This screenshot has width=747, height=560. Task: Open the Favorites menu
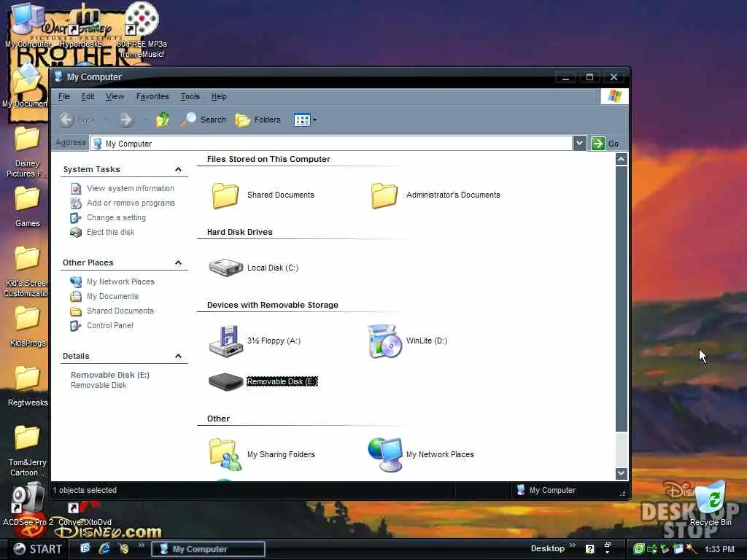tap(152, 97)
